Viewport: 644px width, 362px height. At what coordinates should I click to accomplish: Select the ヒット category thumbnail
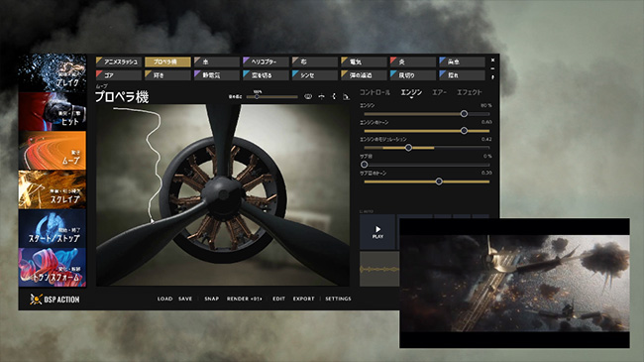click(x=53, y=111)
